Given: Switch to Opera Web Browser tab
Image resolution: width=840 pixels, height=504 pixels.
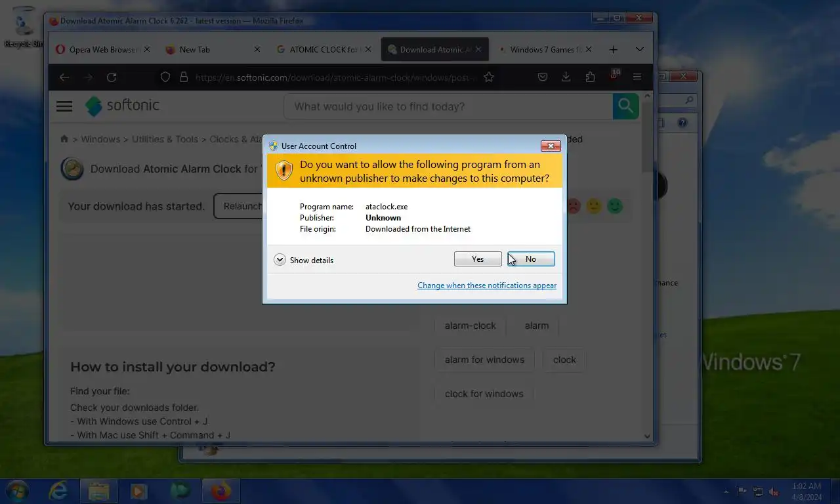Looking at the screenshot, I should click(x=103, y=49).
